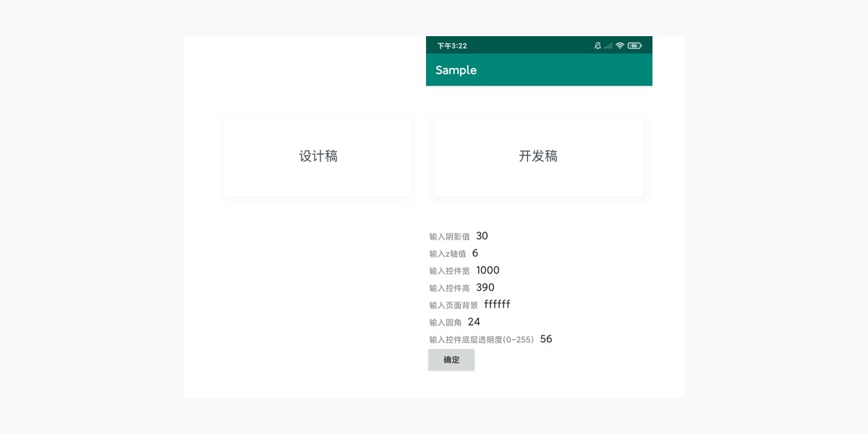Screen dimensions: 868x434
Task: Click the cellular signal strength icon
Action: 608,46
